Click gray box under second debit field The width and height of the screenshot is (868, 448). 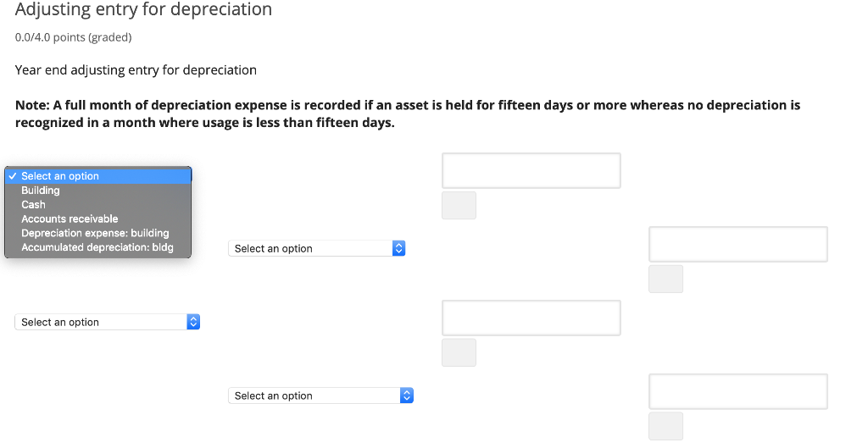tap(459, 352)
